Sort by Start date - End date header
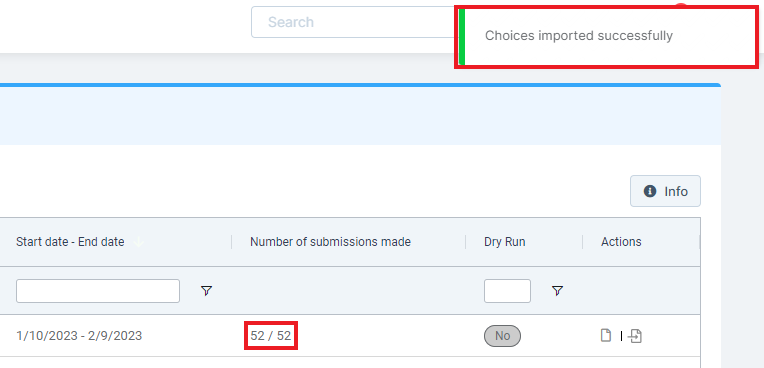 click(70, 242)
